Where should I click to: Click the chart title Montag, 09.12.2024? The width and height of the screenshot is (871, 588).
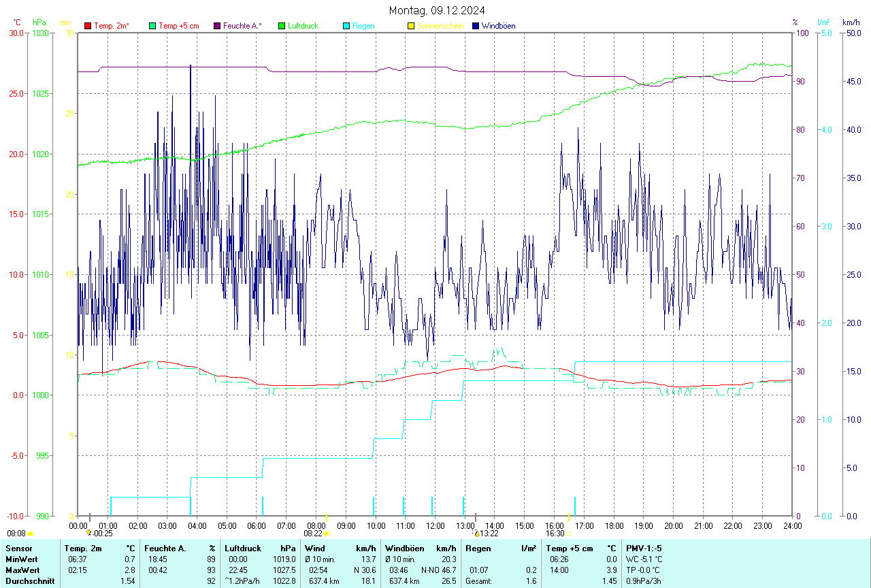coord(437,10)
